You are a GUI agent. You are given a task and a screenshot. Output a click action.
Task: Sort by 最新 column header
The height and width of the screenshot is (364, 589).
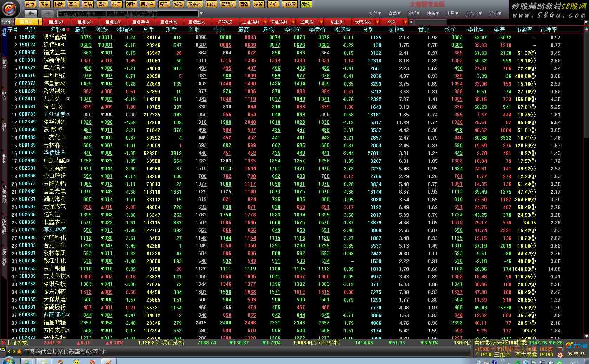[x=80, y=29]
